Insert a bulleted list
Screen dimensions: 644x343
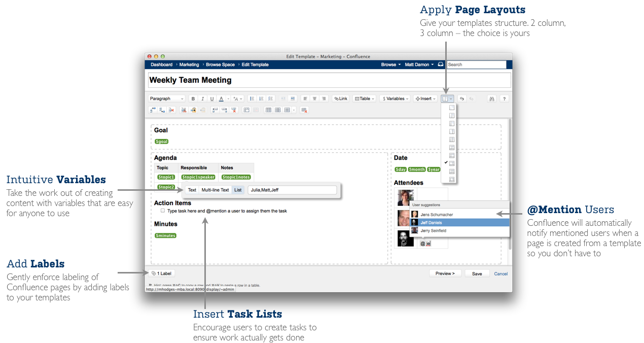252,98
